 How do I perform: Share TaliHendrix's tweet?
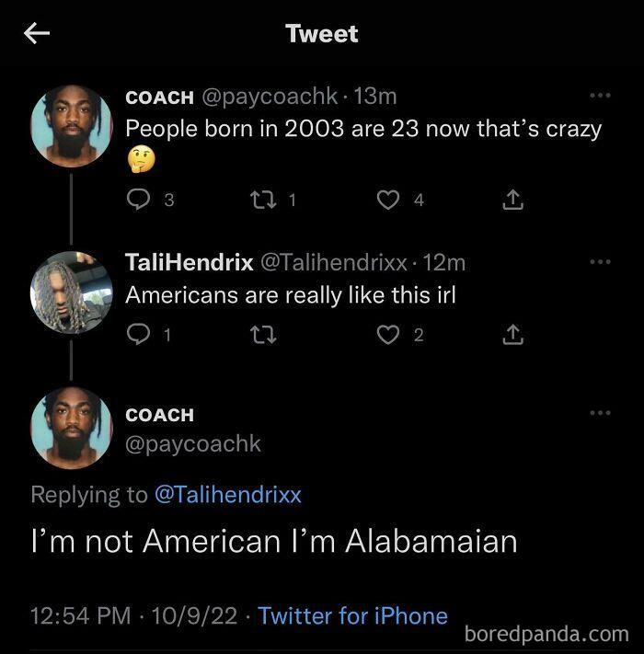513,336
